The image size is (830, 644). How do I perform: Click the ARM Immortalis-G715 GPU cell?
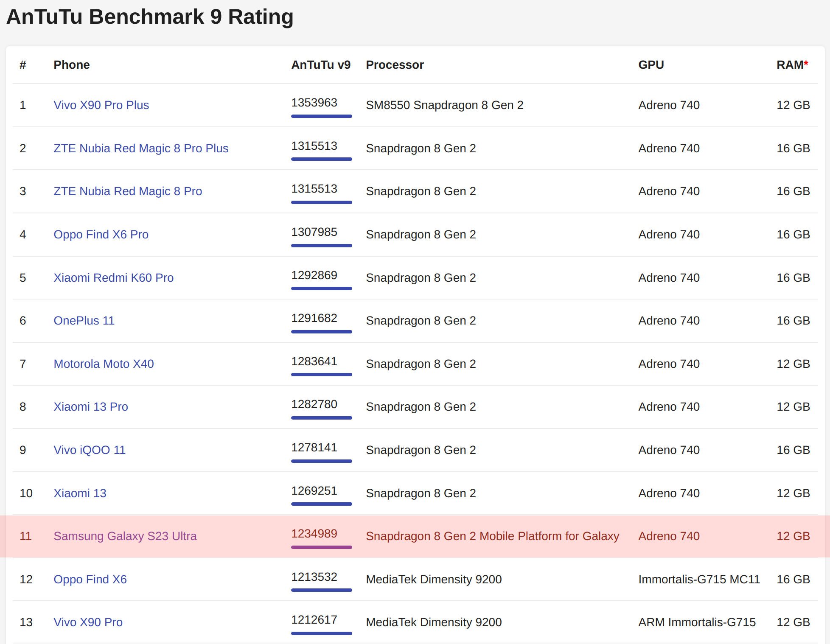(697, 622)
